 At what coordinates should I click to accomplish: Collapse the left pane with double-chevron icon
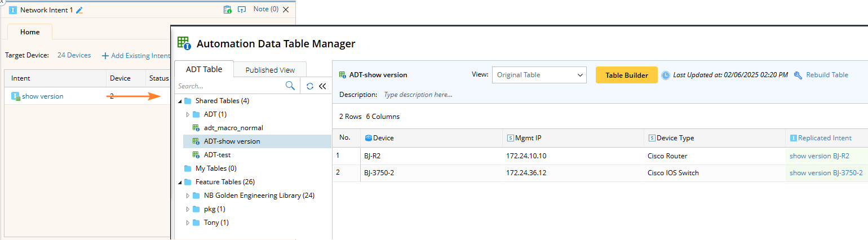322,86
